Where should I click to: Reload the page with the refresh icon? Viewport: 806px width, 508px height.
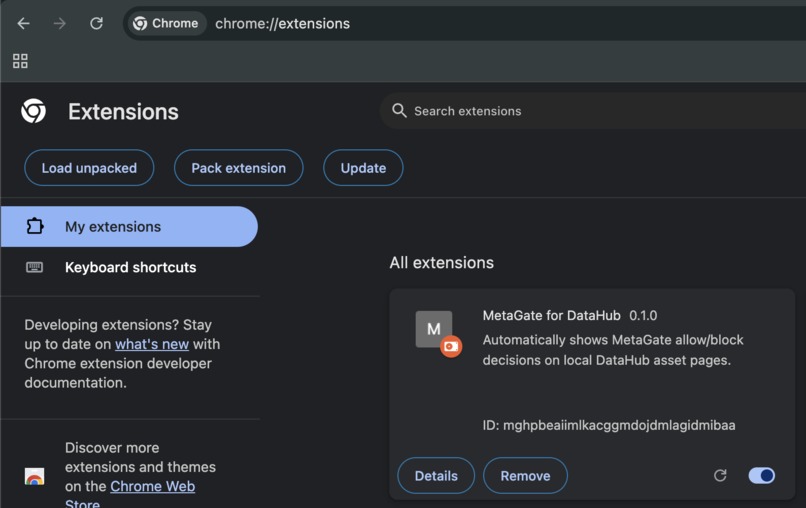(96, 24)
